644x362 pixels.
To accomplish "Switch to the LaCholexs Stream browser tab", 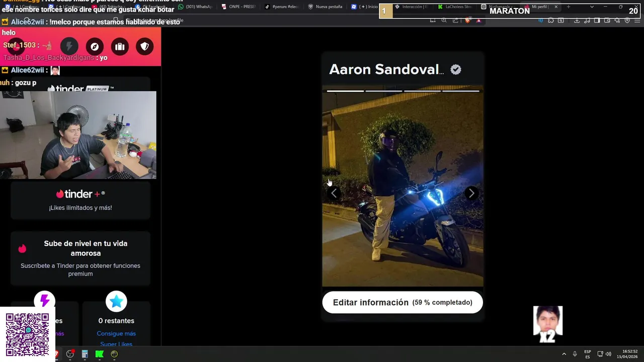I will [x=454, y=7].
